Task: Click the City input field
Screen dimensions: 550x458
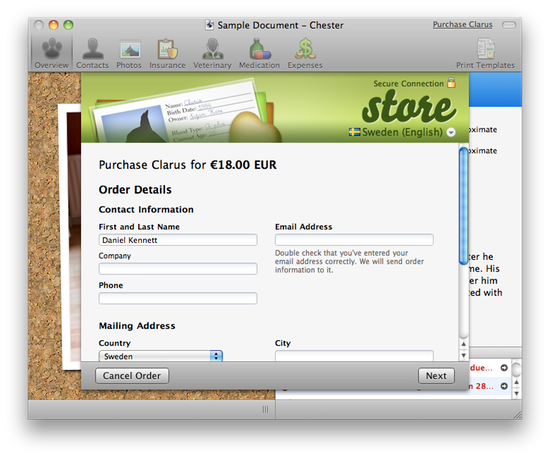Action: pyautogui.click(x=354, y=356)
